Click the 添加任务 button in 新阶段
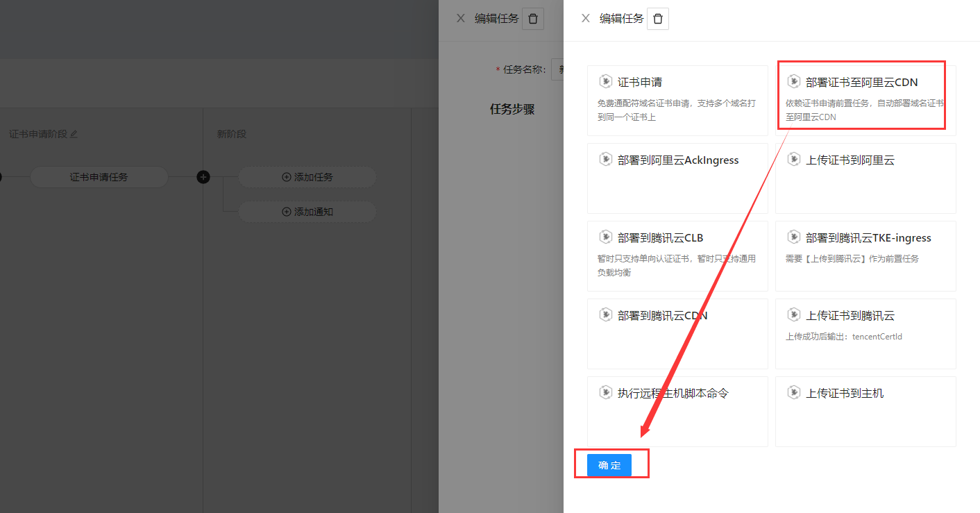This screenshot has height=513, width=980. click(x=307, y=177)
